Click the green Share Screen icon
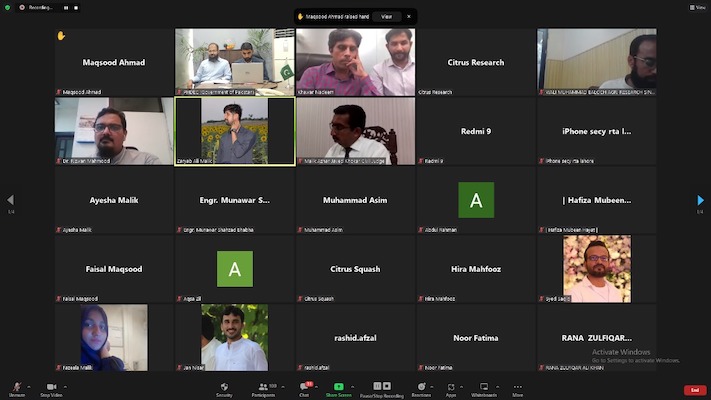 click(339, 387)
